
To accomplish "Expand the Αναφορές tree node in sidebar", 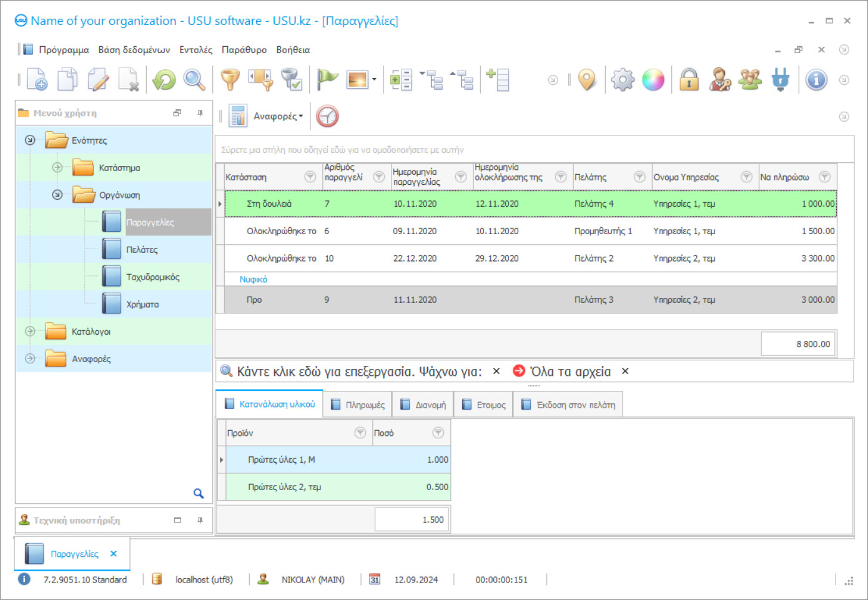I will click(x=30, y=359).
